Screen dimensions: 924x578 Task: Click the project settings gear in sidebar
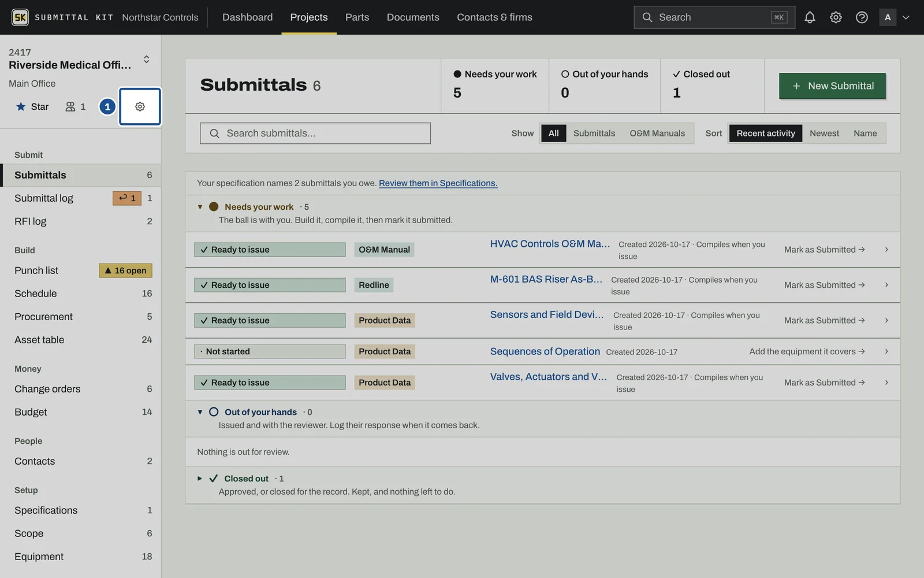(140, 106)
